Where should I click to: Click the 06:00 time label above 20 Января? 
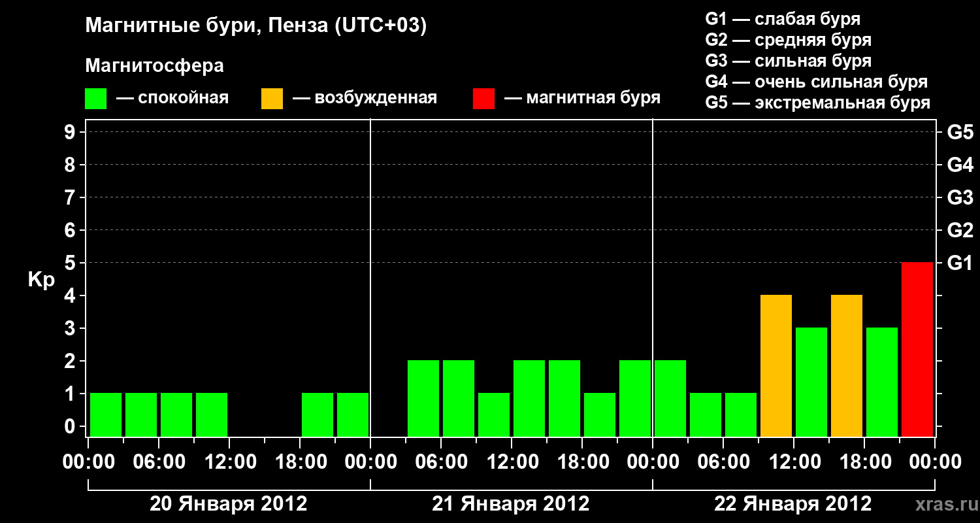pyautogui.click(x=159, y=462)
